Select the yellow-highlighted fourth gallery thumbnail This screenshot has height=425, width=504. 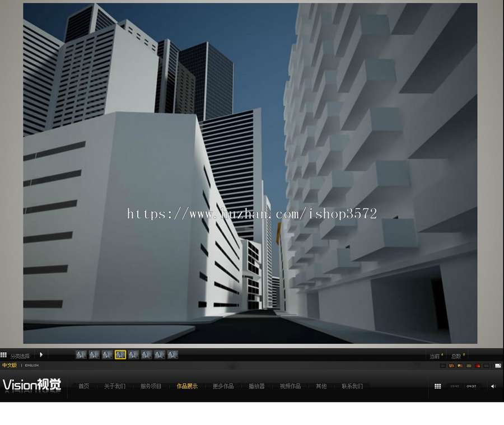[120, 354]
